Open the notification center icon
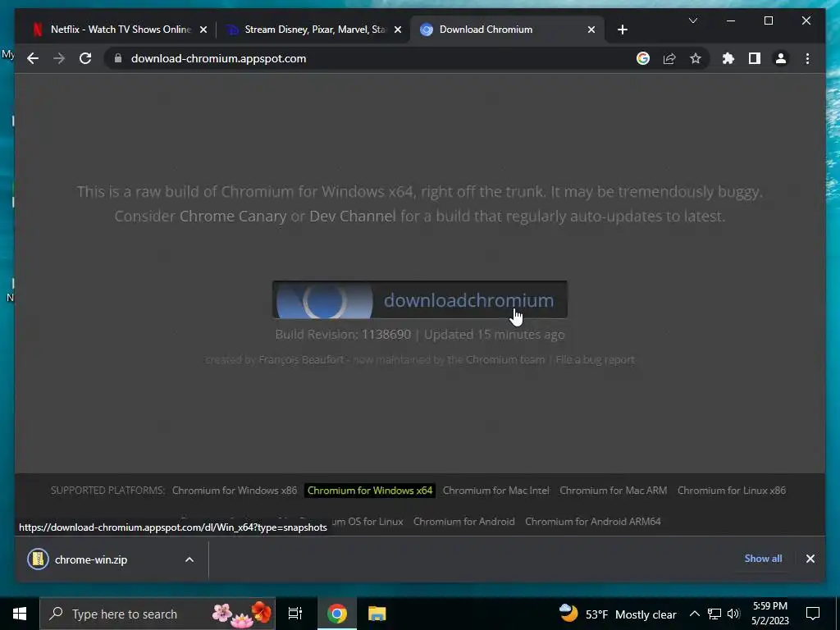 click(x=813, y=614)
